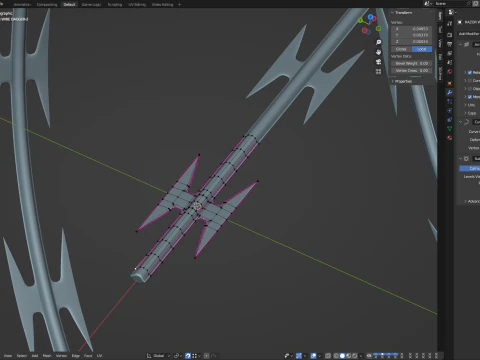The height and width of the screenshot is (360, 480).
Task: Switch to Animation workspace tab
Action: [x=22, y=4]
